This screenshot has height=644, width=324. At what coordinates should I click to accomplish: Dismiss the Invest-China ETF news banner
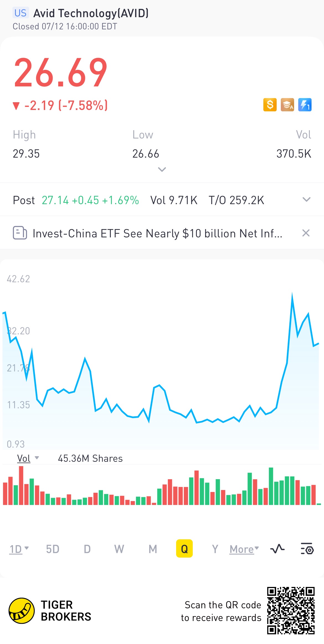pyautogui.click(x=306, y=233)
